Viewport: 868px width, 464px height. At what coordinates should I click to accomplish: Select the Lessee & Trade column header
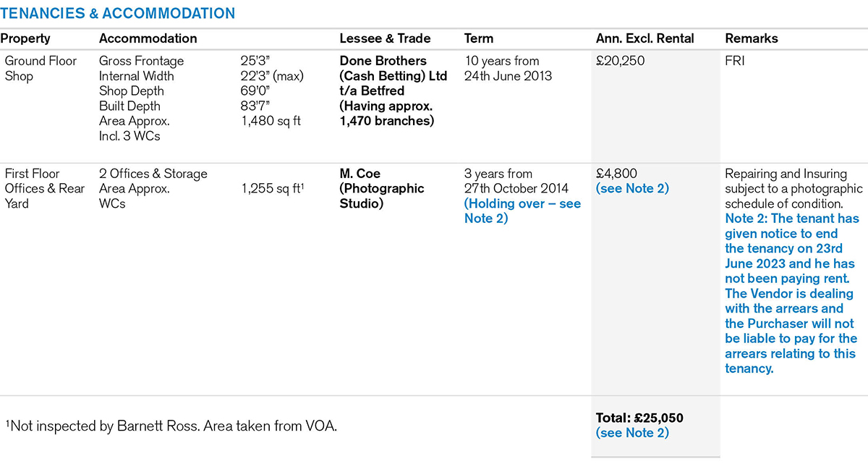click(385, 38)
